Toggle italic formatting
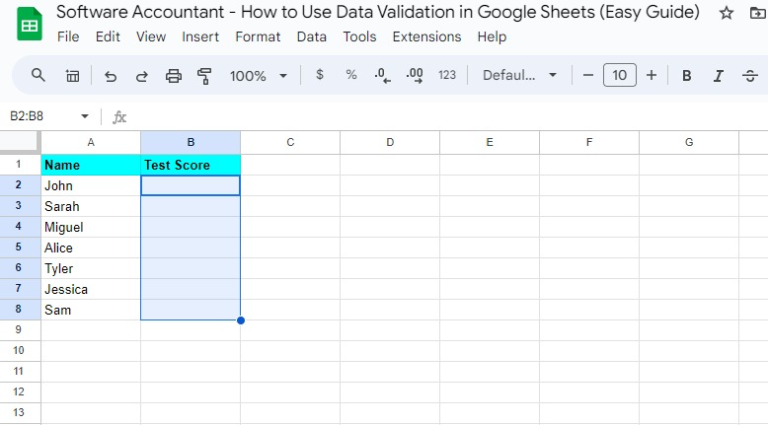768x425 pixels. point(718,76)
